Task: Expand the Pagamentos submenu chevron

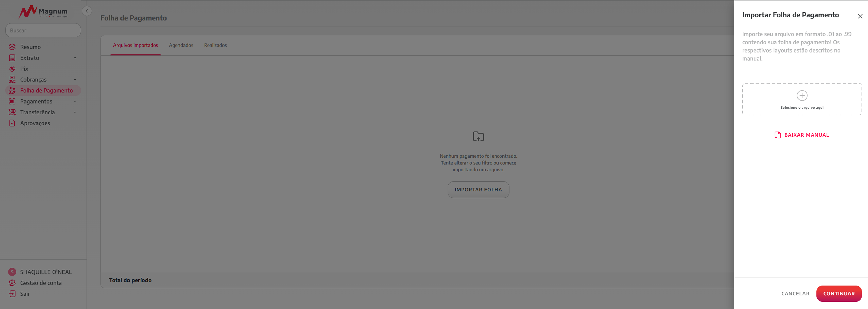Action: click(x=75, y=101)
